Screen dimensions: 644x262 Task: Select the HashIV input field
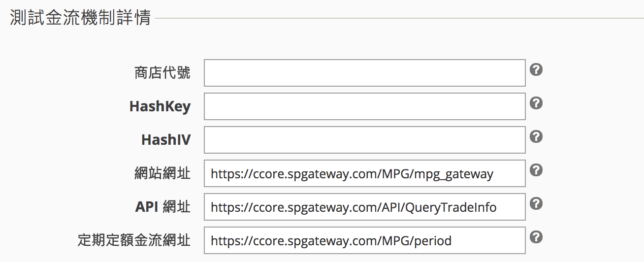tap(365, 140)
